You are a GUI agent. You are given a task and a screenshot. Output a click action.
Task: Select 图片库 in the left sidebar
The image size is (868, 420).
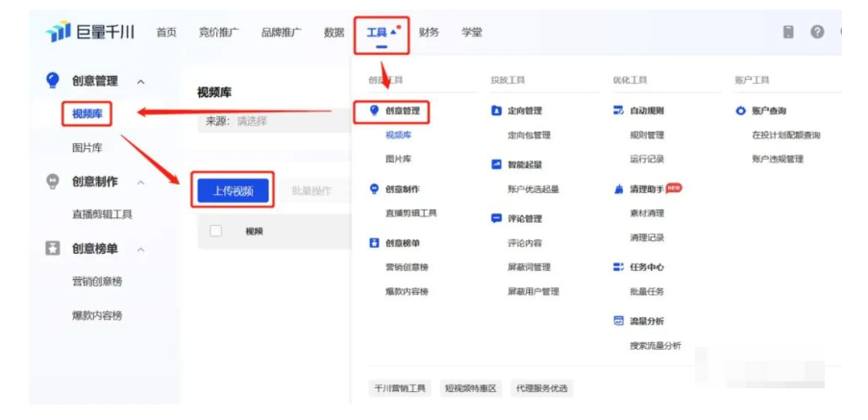pos(87,148)
